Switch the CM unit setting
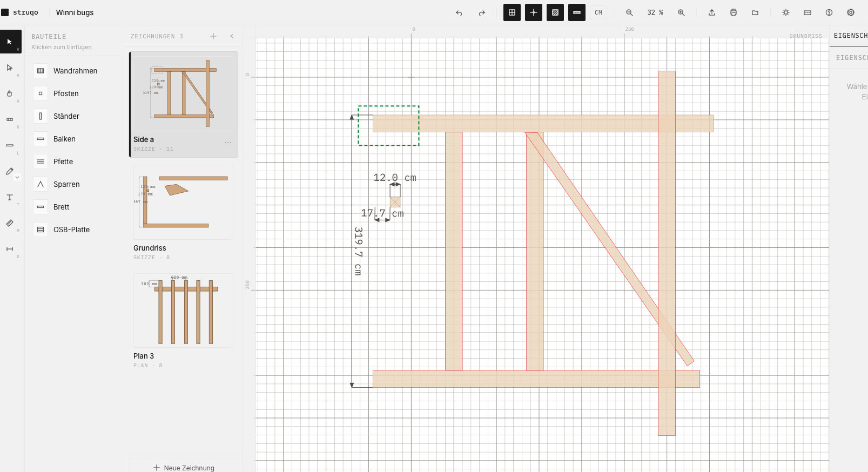The height and width of the screenshot is (472, 868). point(598,12)
